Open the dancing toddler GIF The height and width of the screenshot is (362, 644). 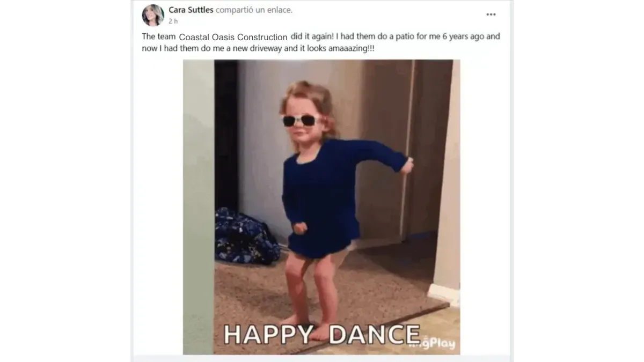321,207
